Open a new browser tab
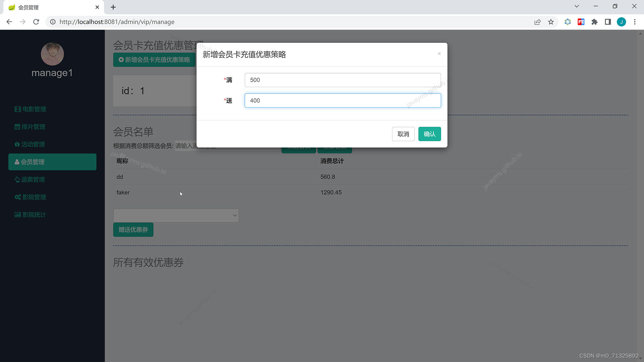 [x=113, y=7]
